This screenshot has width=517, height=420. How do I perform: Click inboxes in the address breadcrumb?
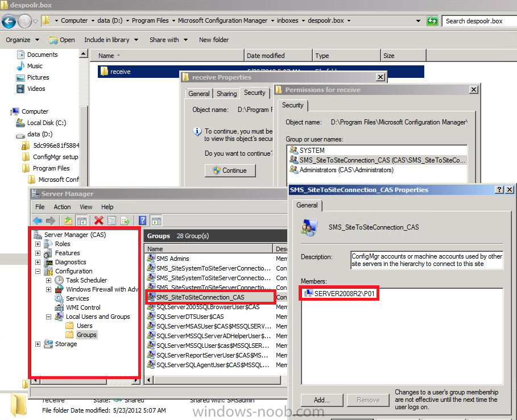288,21
